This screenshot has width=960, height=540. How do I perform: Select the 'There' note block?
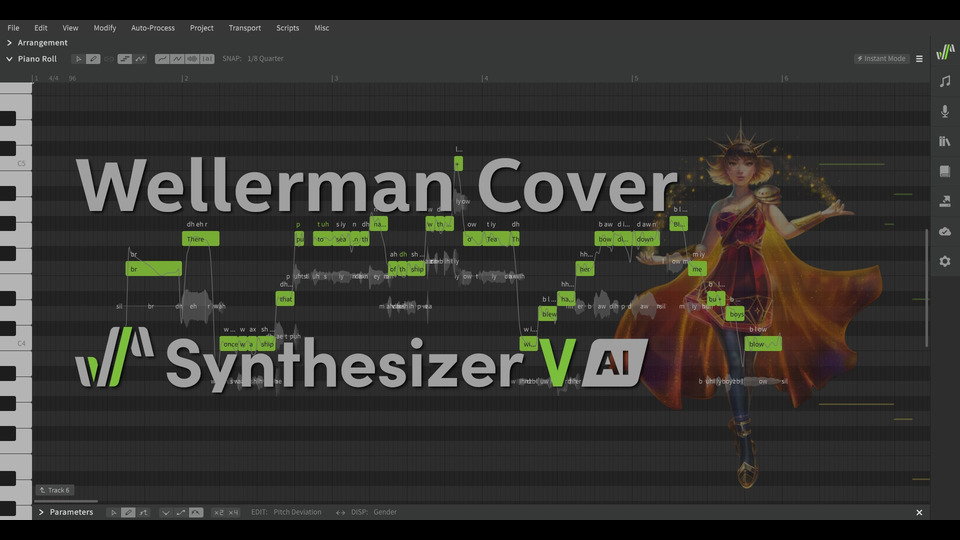pyautogui.click(x=200, y=239)
